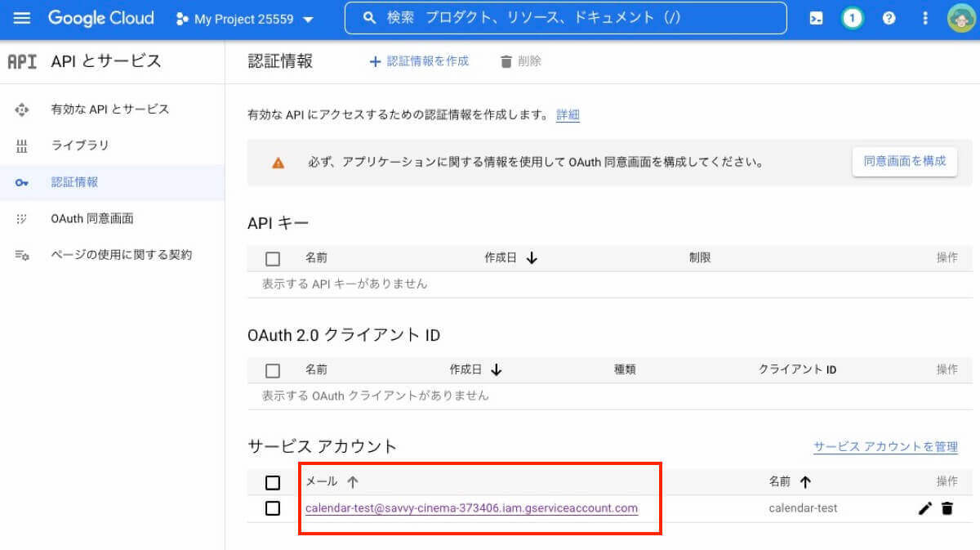The image size is (980, 550).
Task: Toggle the 作成日 sort arrow
Action: tap(532, 257)
